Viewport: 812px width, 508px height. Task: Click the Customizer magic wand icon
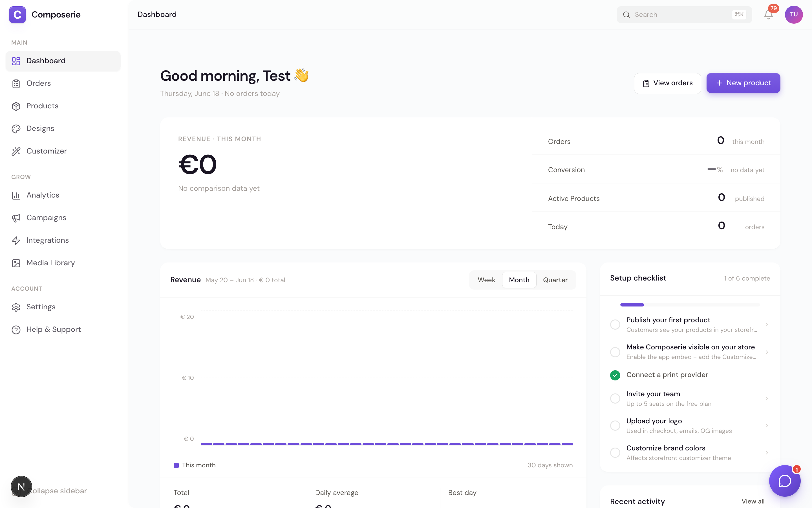(16, 151)
